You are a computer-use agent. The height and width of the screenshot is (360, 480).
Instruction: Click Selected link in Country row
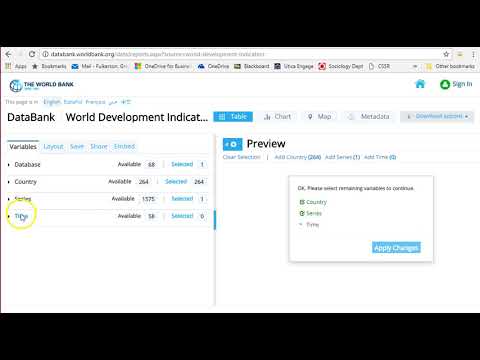click(176, 182)
